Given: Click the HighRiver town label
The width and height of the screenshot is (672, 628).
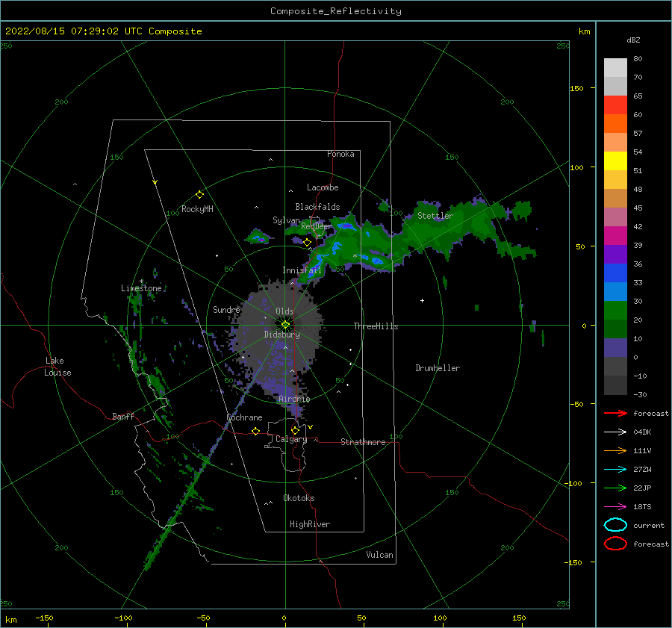Looking at the screenshot, I should pos(310,524).
